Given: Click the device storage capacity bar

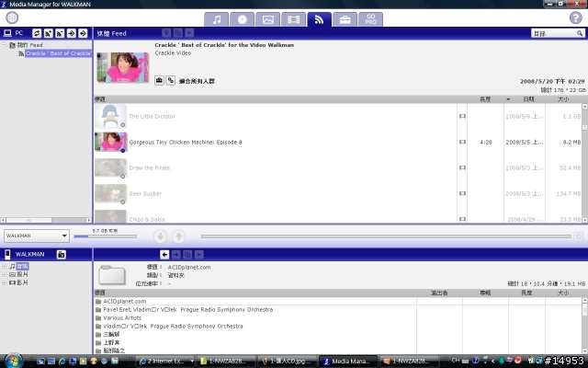Looking at the screenshot, I should tap(105, 236).
